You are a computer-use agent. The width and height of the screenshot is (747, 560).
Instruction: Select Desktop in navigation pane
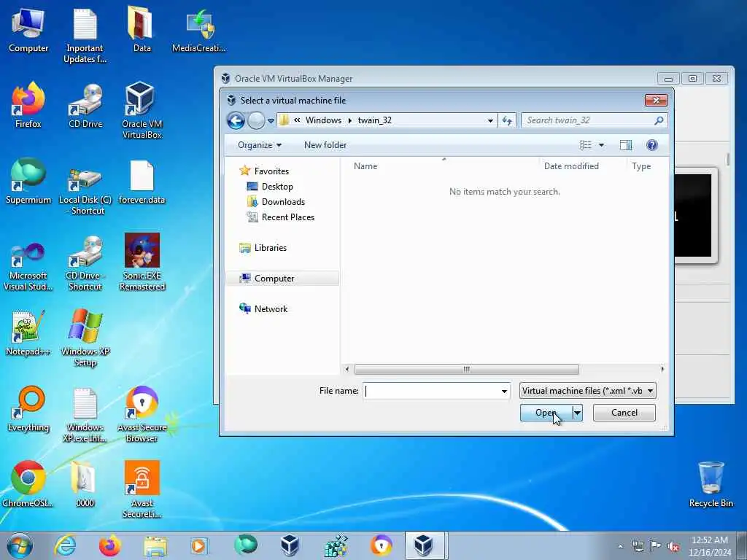pos(277,187)
